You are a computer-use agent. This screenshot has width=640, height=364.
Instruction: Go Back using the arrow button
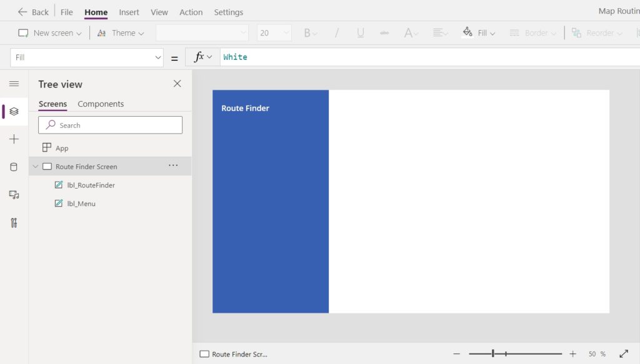32,12
